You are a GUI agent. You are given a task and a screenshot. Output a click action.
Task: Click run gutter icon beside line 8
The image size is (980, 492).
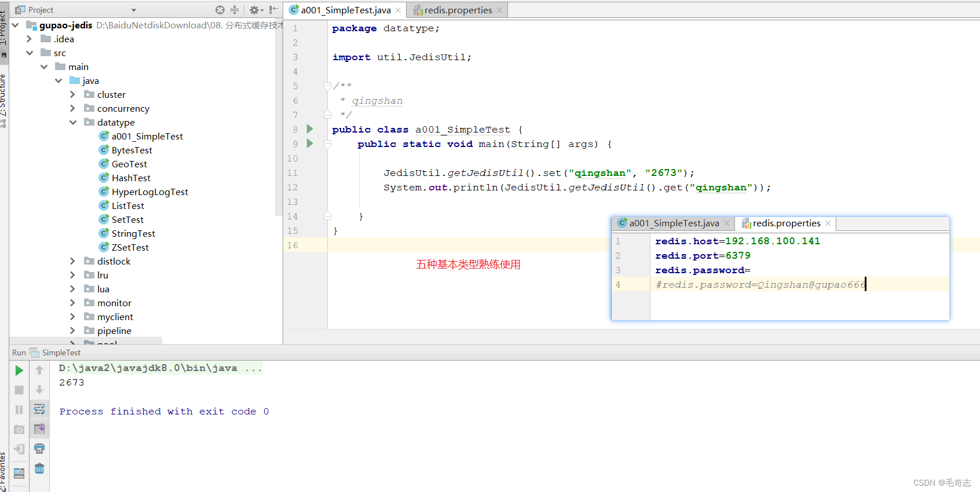(310, 129)
